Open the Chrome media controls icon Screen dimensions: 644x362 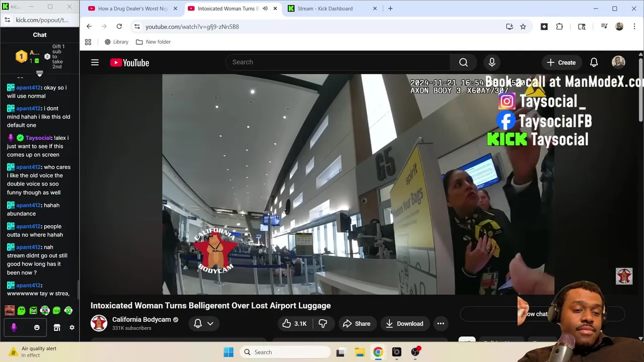point(604,27)
